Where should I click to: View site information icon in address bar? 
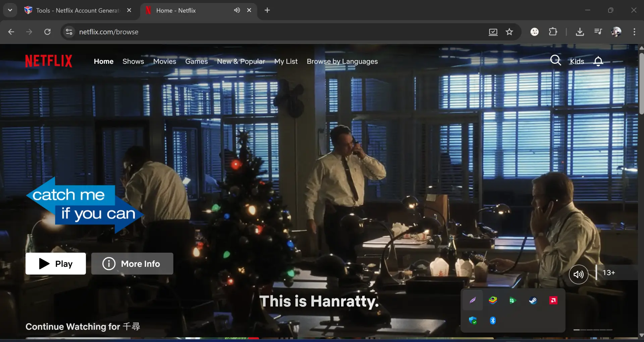tap(69, 32)
